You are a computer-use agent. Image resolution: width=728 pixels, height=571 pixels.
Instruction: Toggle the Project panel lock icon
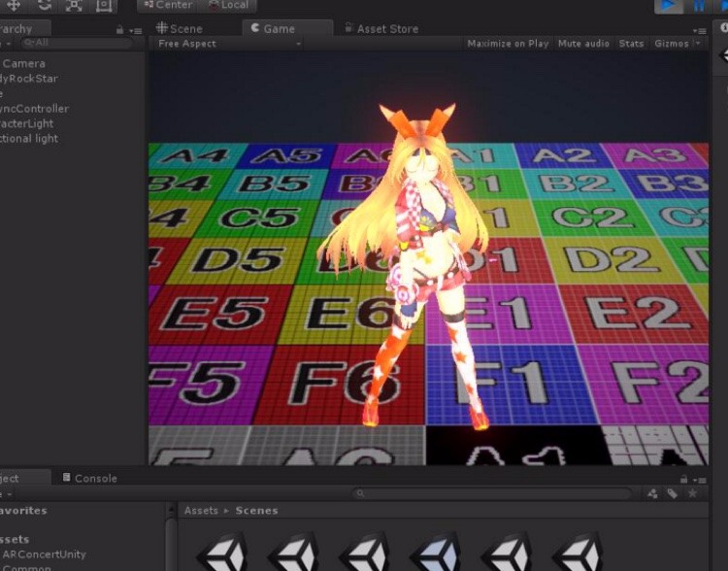(683, 479)
